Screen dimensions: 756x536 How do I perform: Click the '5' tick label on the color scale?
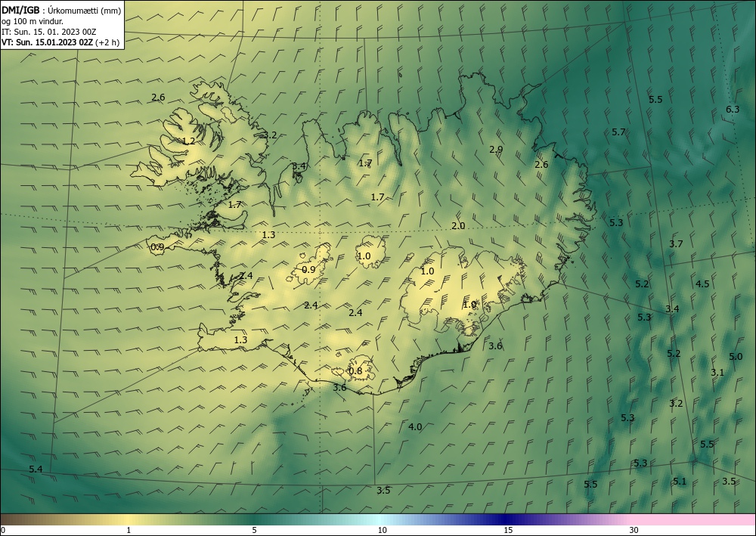tap(254, 531)
